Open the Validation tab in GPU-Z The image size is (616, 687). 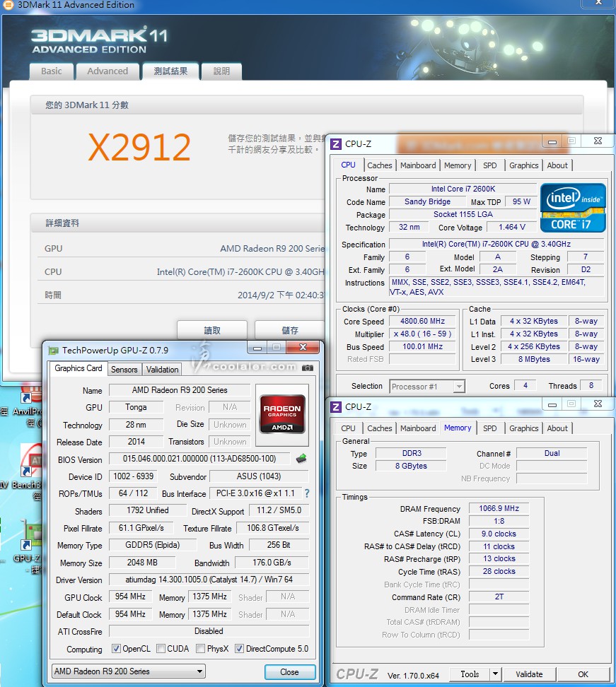[x=162, y=370]
